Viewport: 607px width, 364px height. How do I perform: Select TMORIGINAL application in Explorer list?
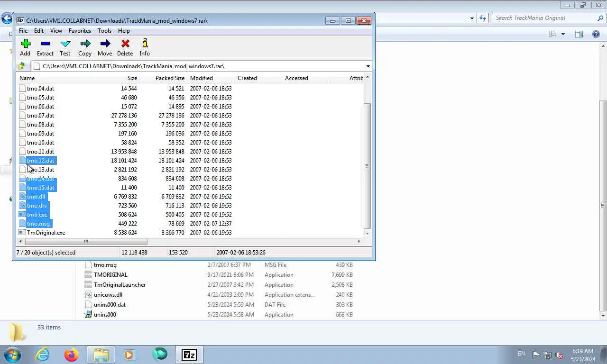click(110, 275)
